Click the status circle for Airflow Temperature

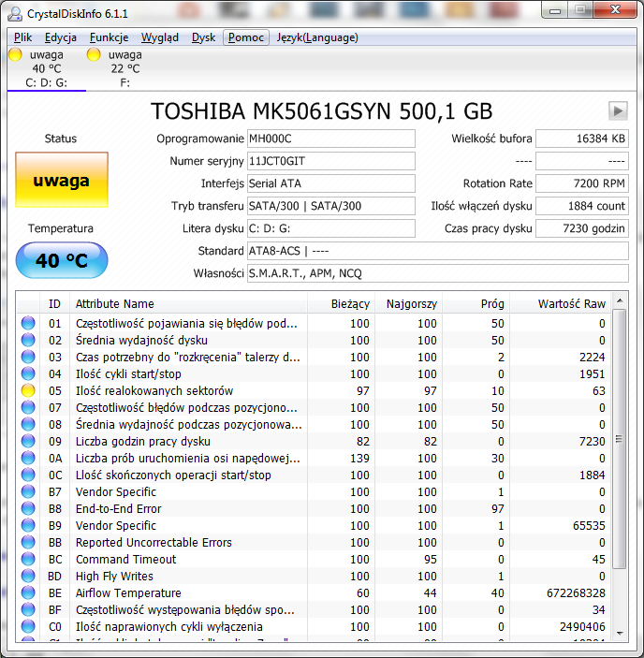[x=28, y=592]
